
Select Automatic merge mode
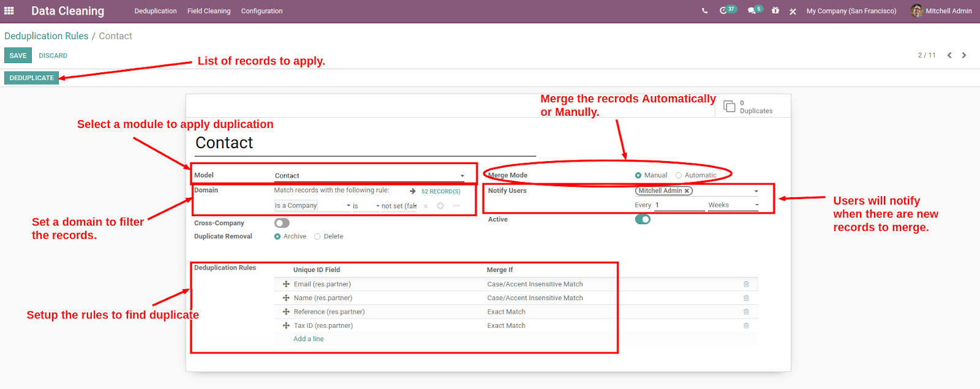click(679, 175)
